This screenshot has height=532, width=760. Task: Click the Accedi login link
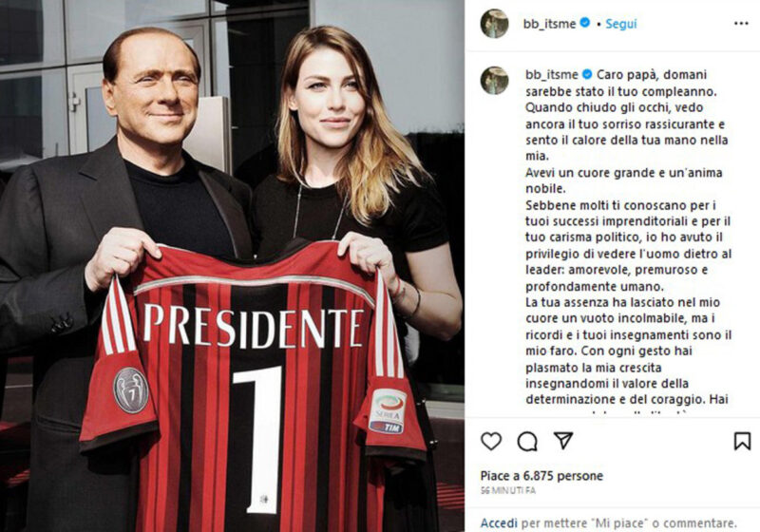coord(498,523)
